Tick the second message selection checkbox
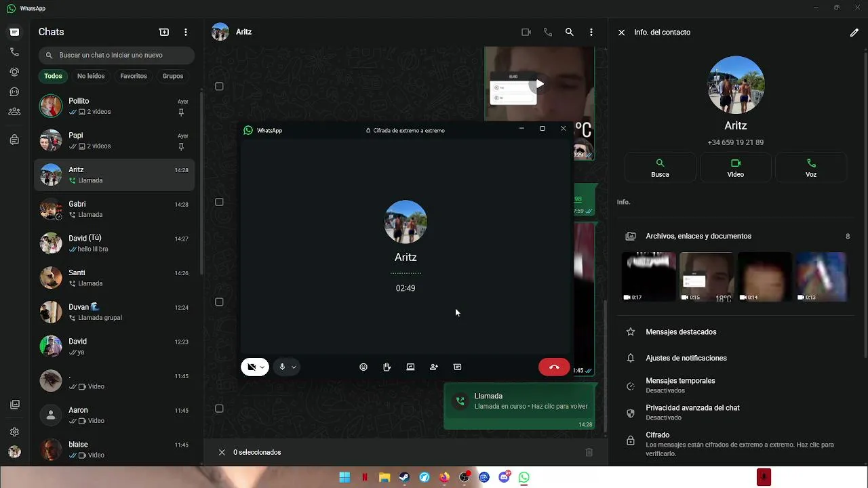The width and height of the screenshot is (868, 488). click(x=219, y=202)
